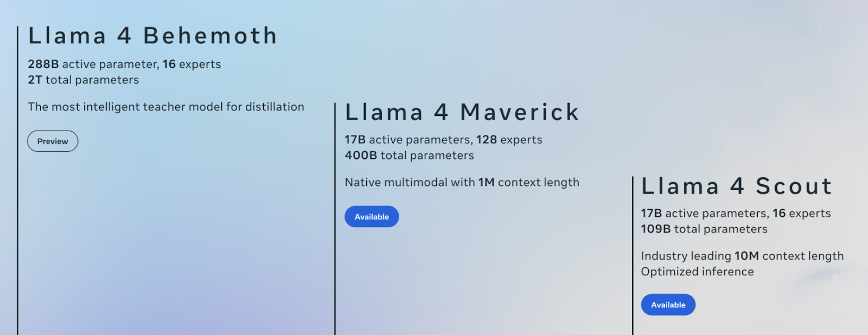Click the Preview button under Behemoth
Viewport: 868px width, 335px height.
tap(53, 141)
